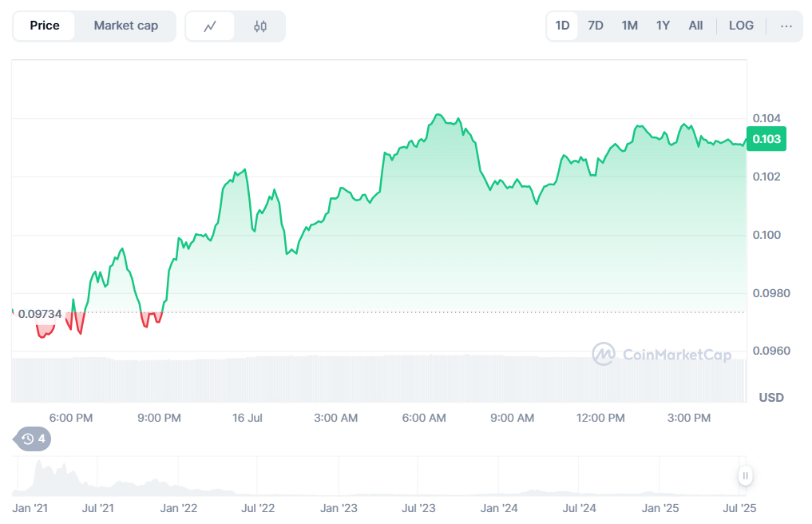Switch to line chart view icon

[x=210, y=26]
